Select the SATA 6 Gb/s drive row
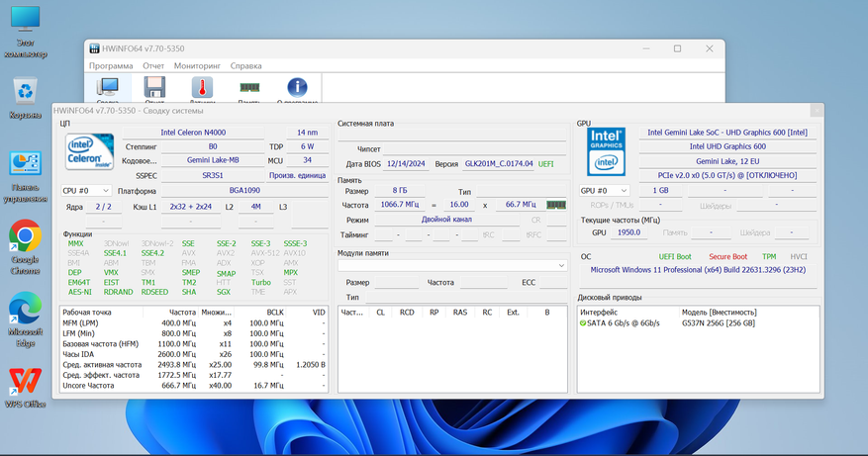 [698, 323]
